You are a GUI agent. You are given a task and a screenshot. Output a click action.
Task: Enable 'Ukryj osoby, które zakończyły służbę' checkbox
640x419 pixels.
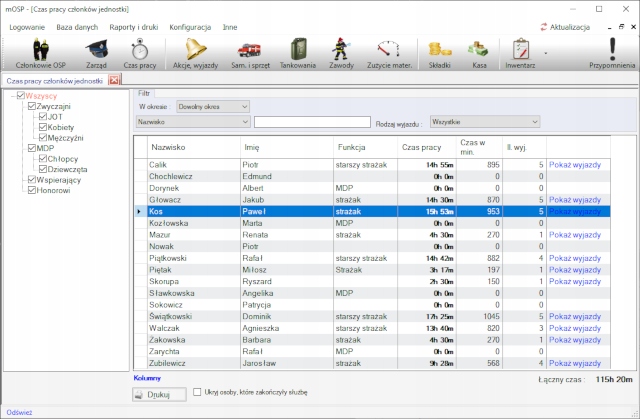point(198,393)
